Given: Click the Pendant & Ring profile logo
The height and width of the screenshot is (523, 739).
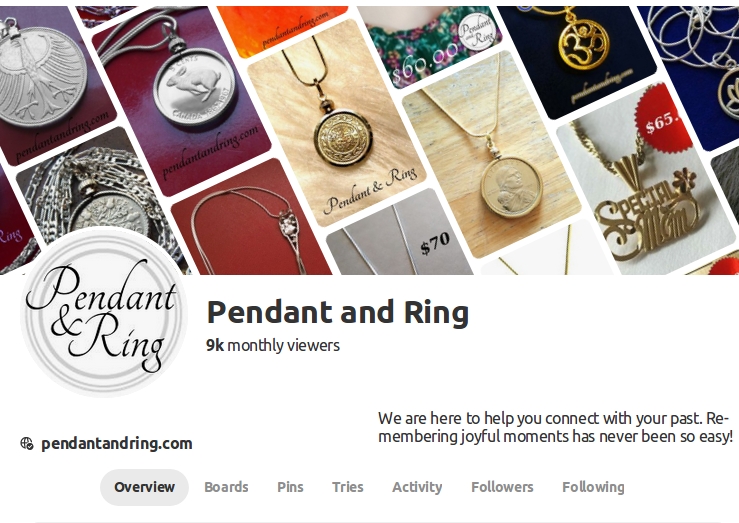Looking at the screenshot, I should coord(104,312).
